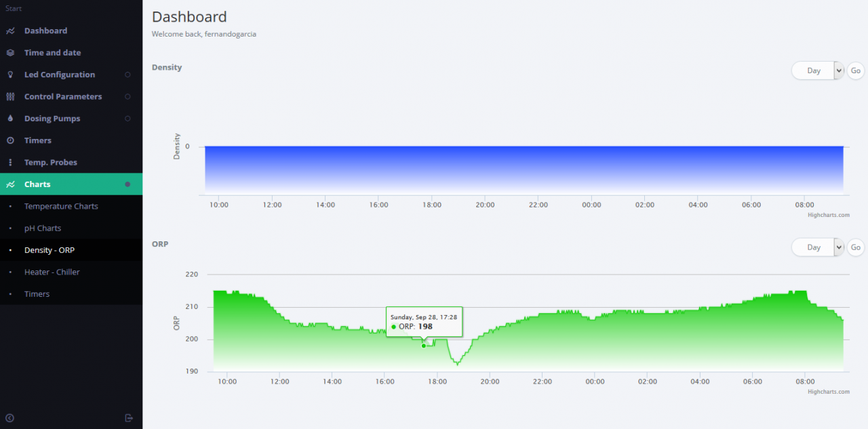Viewport: 868px width, 429px height.
Task: Click the Temp. Probes dots icon
Action: point(10,163)
